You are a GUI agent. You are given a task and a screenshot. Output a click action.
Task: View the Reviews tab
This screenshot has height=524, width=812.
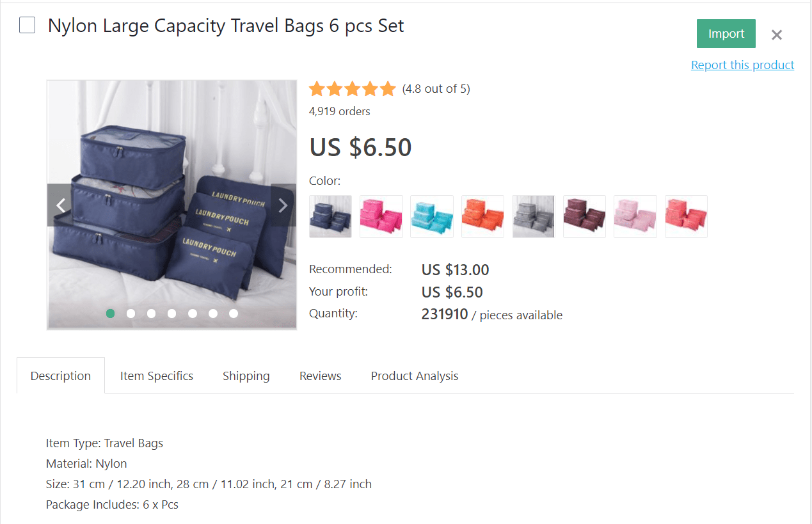pos(320,376)
